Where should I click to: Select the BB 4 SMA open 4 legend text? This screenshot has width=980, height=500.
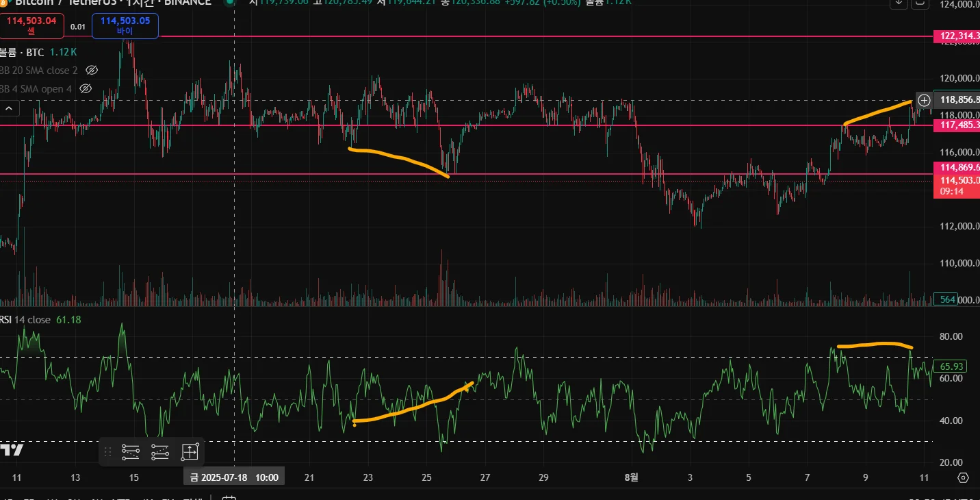36,89
